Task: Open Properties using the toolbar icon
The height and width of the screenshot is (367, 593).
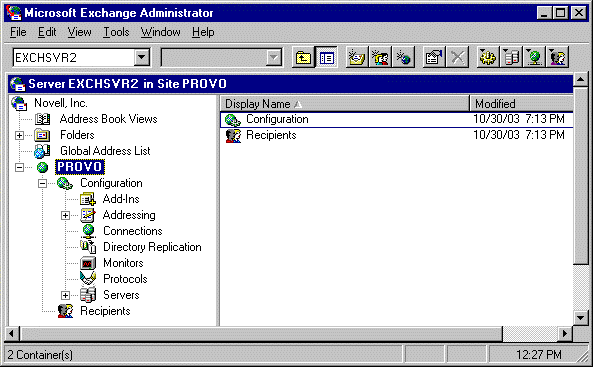Action: 433,58
